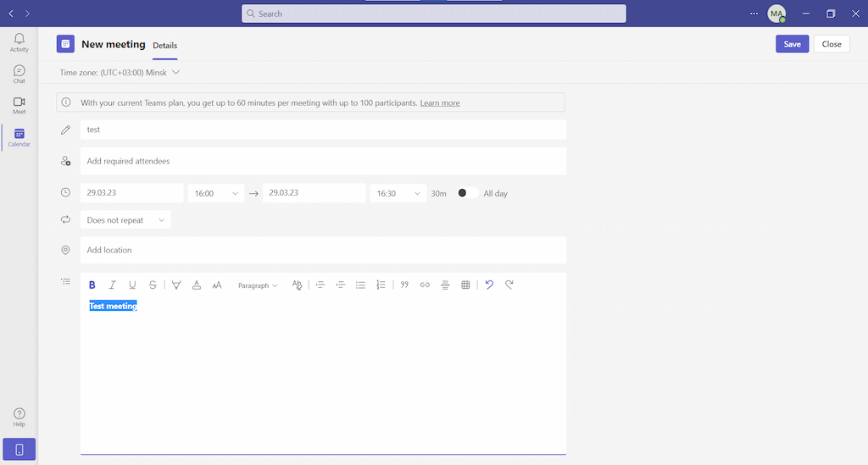Undo the last edit

click(489, 285)
